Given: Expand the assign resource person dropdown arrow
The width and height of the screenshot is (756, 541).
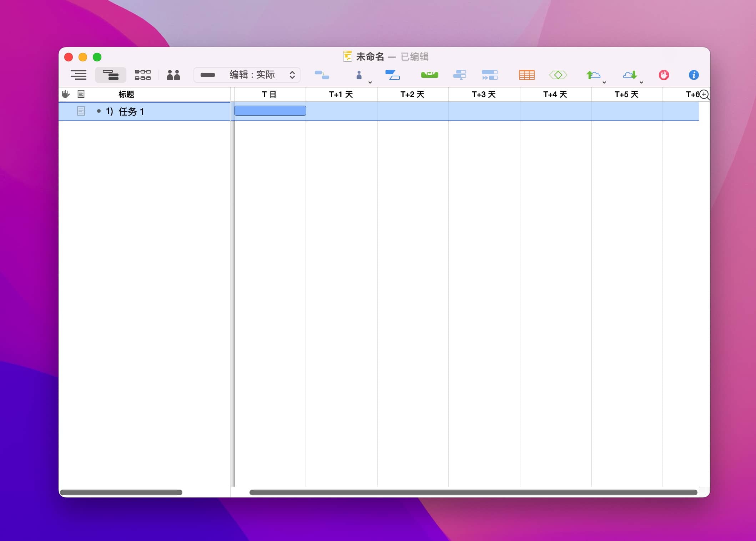Looking at the screenshot, I should (x=370, y=82).
